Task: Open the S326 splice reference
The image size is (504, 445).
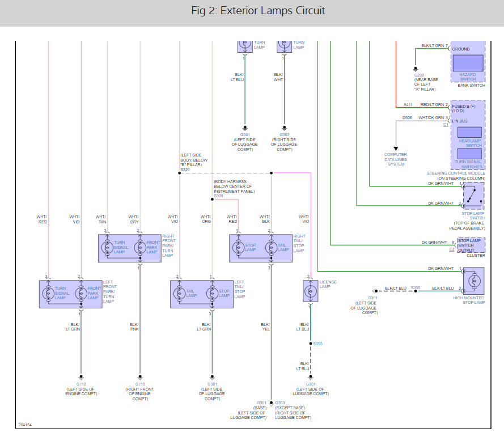Action: tap(185, 170)
